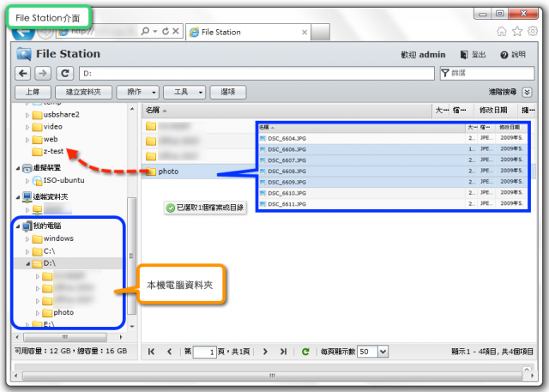The height and width of the screenshot is (392, 549).
Task: Collapse the 我的電腦 tree node
Action: 18,226
